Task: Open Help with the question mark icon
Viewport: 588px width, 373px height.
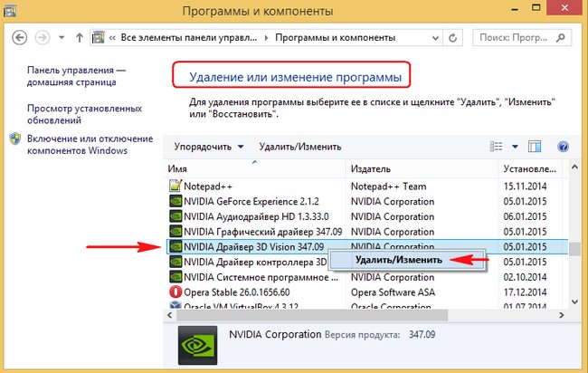Action: click(562, 147)
